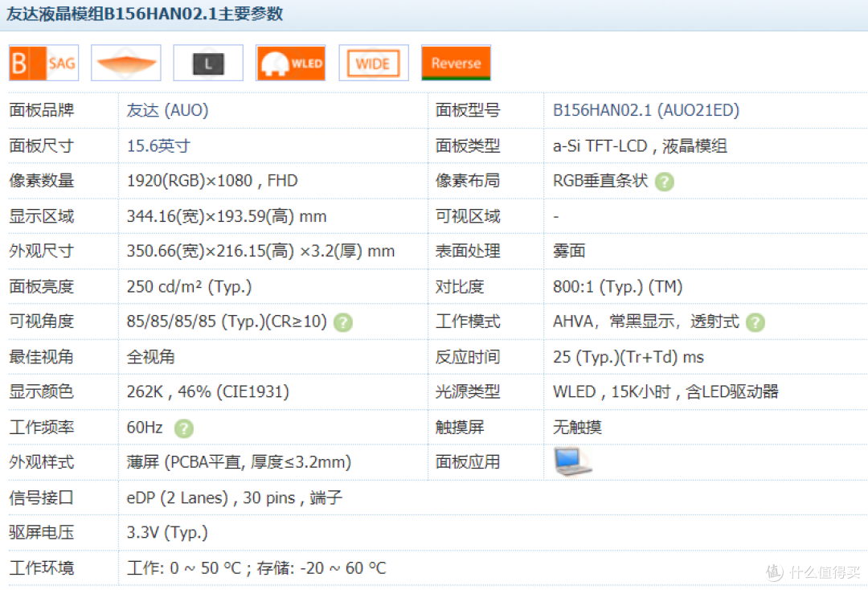Click the 最佳视角 row label
The image size is (868, 590).
(x=42, y=357)
